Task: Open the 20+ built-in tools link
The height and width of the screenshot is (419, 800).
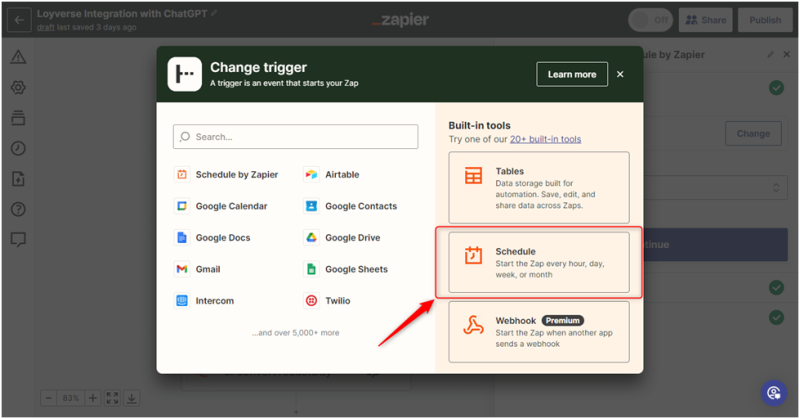Action: click(544, 139)
